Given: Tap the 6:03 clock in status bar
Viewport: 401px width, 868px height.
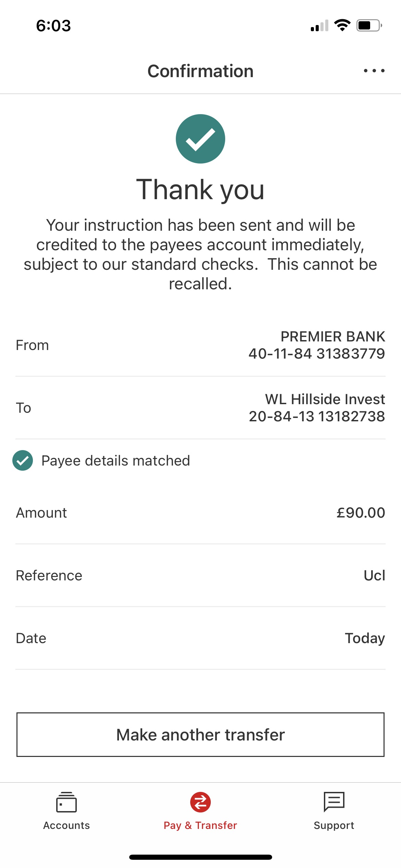Looking at the screenshot, I should [x=53, y=26].
